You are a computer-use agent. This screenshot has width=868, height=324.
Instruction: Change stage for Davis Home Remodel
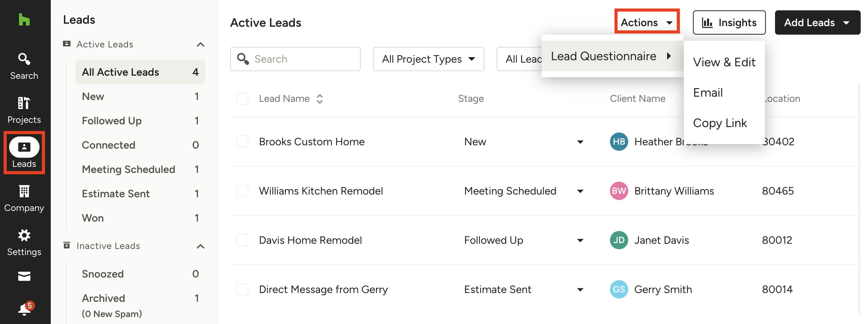point(580,240)
